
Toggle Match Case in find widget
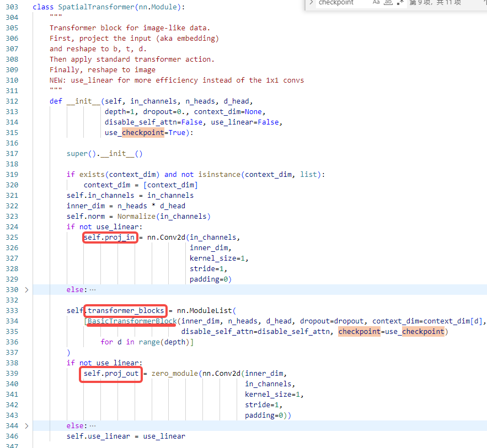[376, 3]
